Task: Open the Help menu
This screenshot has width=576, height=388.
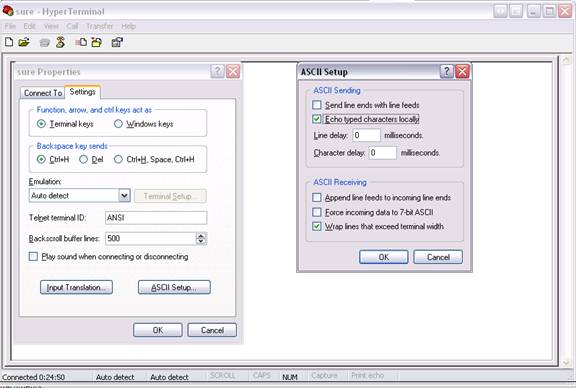Action: (x=128, y=26)
